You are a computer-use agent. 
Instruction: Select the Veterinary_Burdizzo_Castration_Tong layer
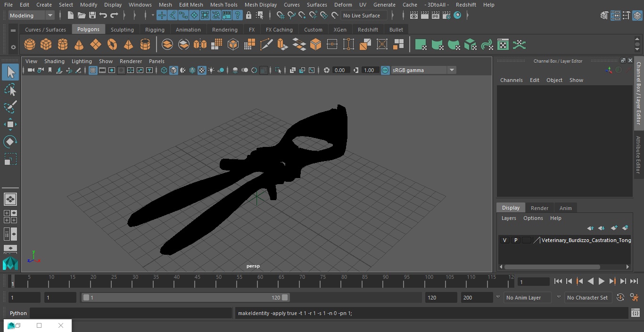pyautogui.click(x=586, y=240)
